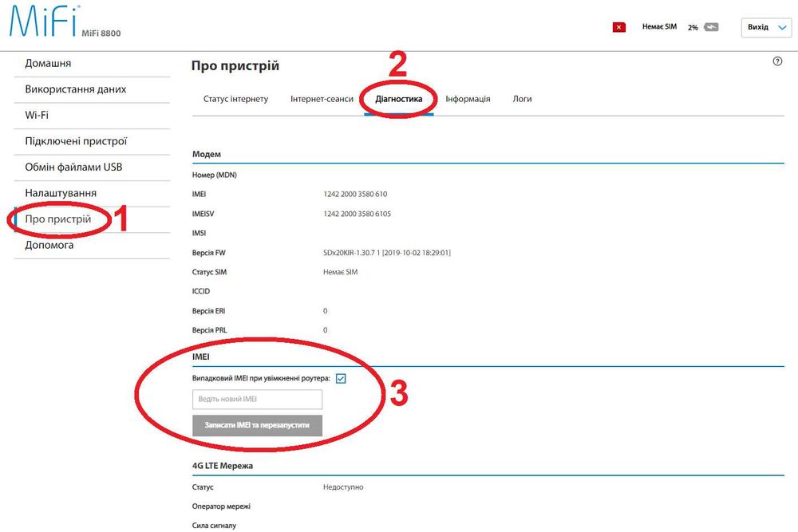Viewport: 798px width, 532px height.
Task: Click the Номер (MDN) label
Action: (x=214, y=175)
